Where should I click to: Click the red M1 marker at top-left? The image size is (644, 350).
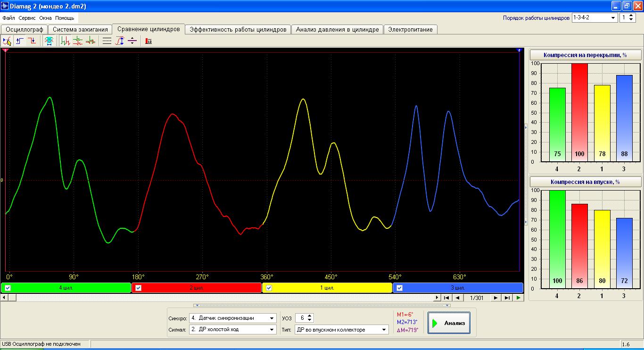(x=5, y=50)
